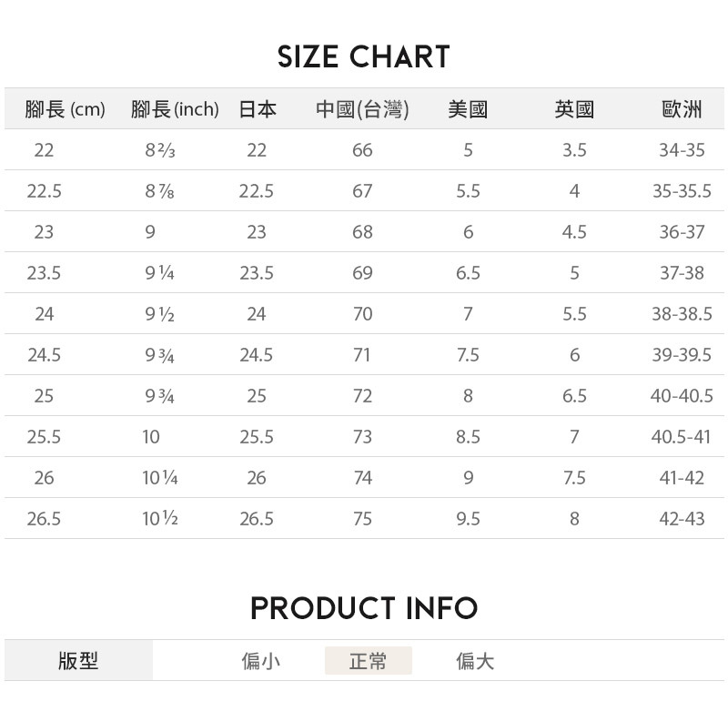Click the 版型 row label

point(78,661)
